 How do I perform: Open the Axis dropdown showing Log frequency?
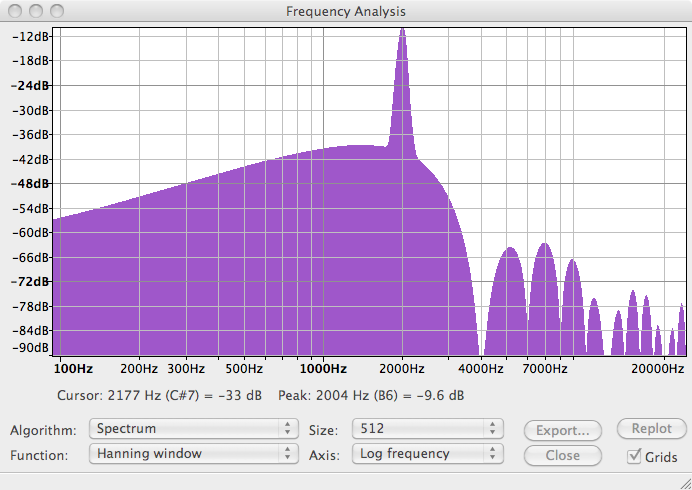[428, 454]
